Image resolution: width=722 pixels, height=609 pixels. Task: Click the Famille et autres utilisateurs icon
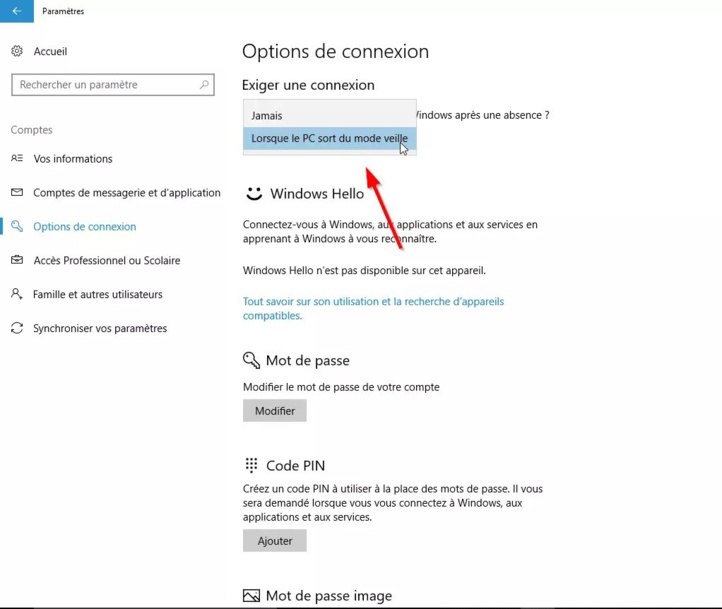pyautogui.click(x=17, y=295)
